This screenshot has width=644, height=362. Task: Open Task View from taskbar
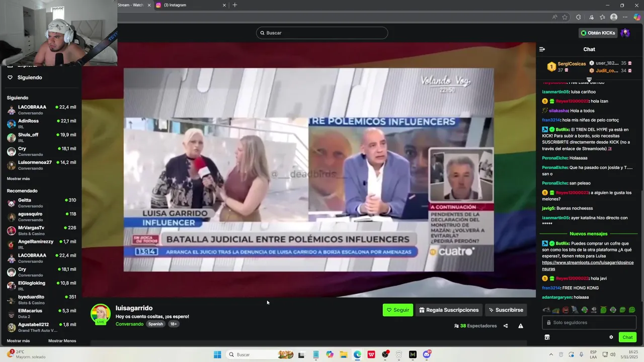coord(301,354)
